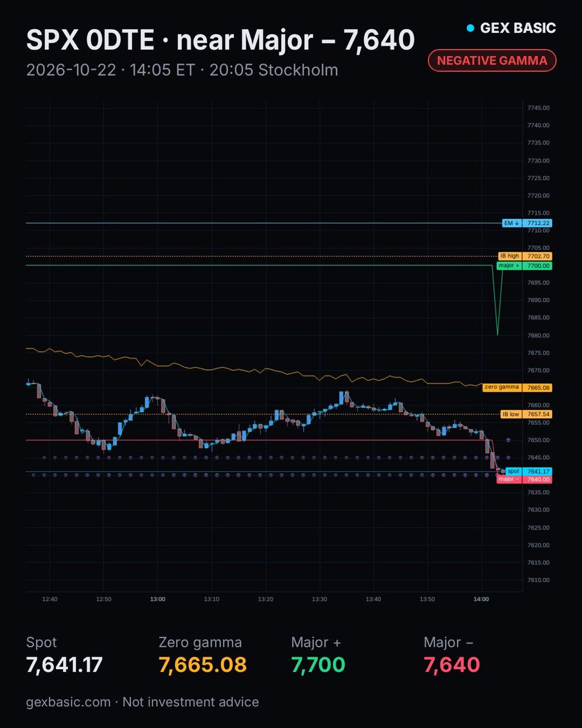Click the 7610.00 price axis tick
The image size is (582, 728).
point(538,580)
